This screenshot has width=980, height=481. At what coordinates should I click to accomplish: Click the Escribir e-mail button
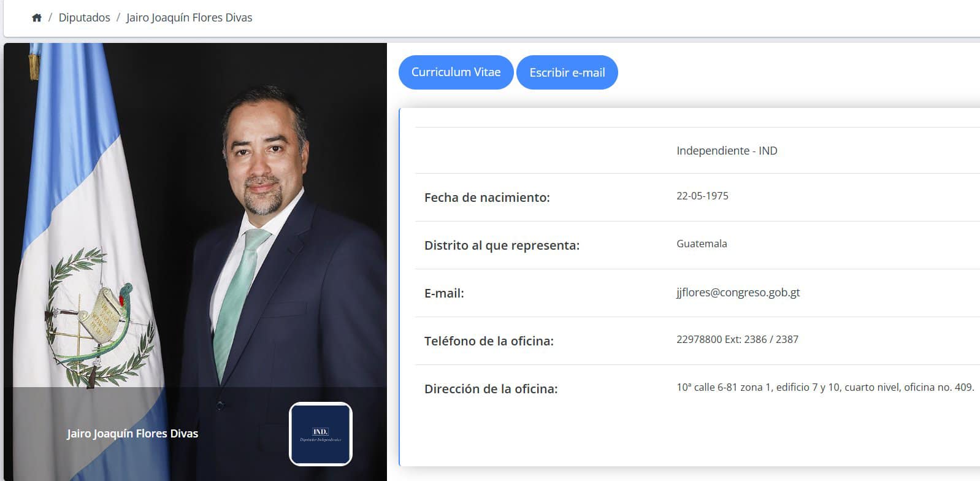point(567,72)
